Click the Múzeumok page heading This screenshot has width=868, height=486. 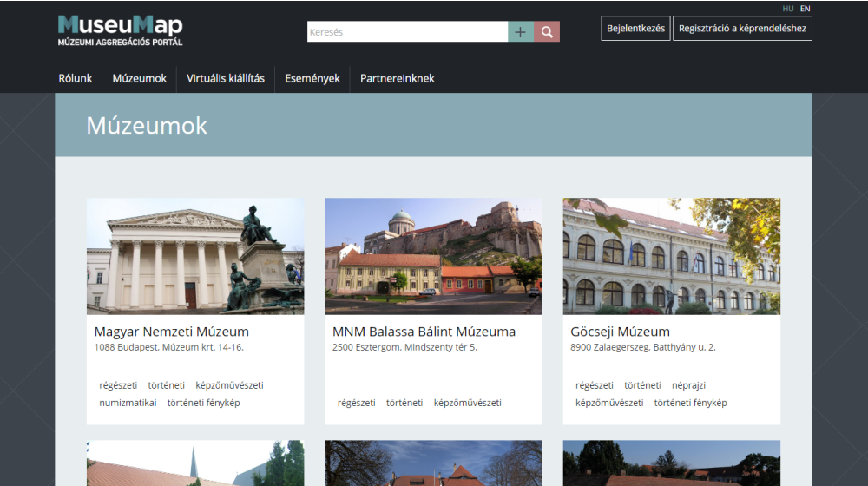coord(147,126)
